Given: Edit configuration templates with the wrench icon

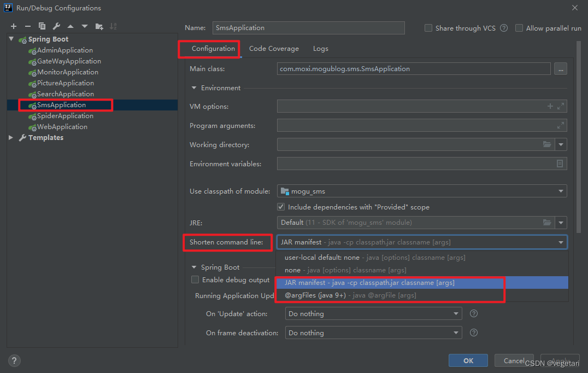Looking at the screenshot, I should 56,26.
